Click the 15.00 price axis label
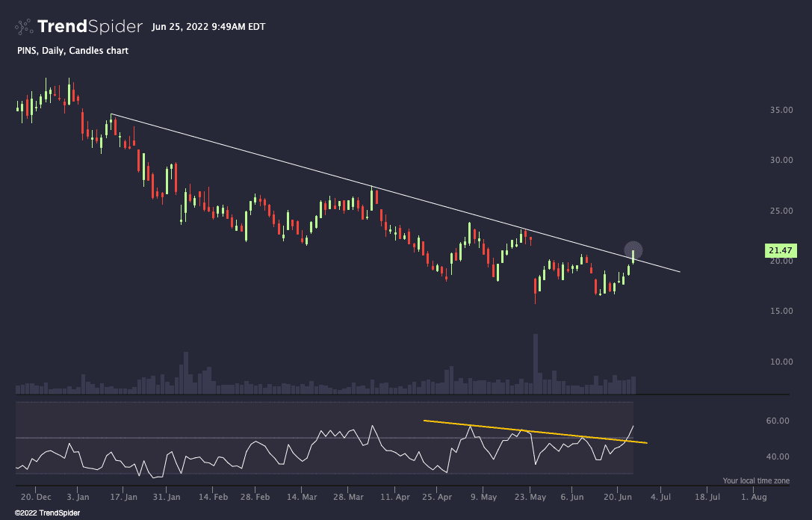Screen dimensions: 812x520 coord(781,311)
